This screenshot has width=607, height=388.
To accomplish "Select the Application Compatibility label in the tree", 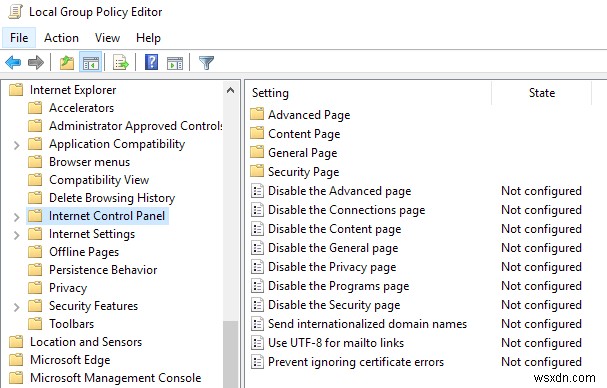I will [117, 144].
